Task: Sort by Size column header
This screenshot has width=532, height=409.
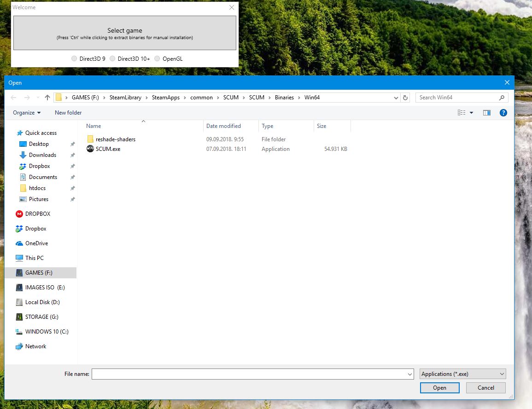Action: click(x=333, y=126)
